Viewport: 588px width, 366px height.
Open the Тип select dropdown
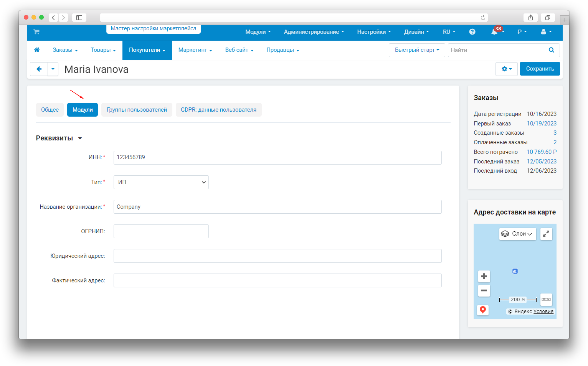click(x=161, y=182)
